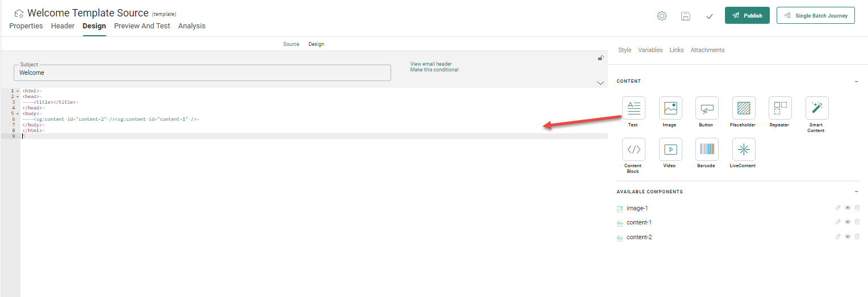The image size is (868, 297).
Task: Collapse the Available Components section
Action: pyautogui.click(x=856, y=192)
